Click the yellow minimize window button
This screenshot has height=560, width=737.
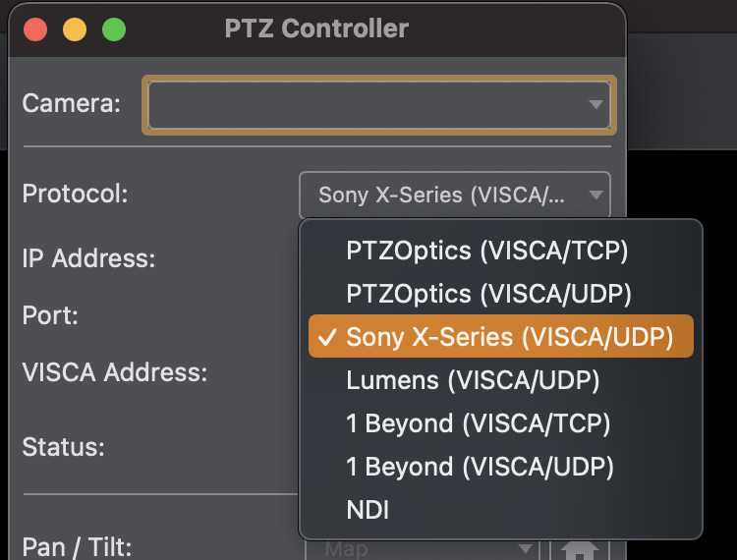tap(75, 29)
